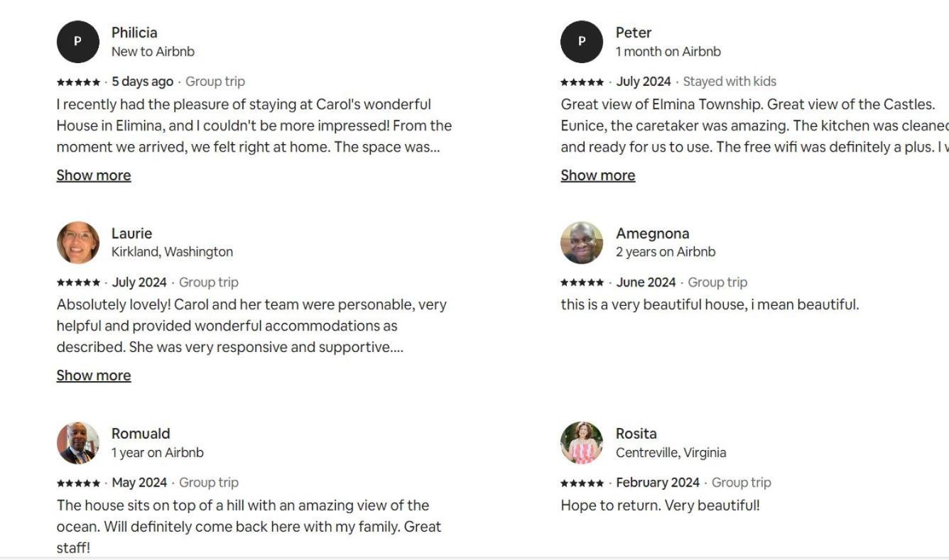Open Philicia's profile avatar

pyautogui.click(x=77, y=42)
